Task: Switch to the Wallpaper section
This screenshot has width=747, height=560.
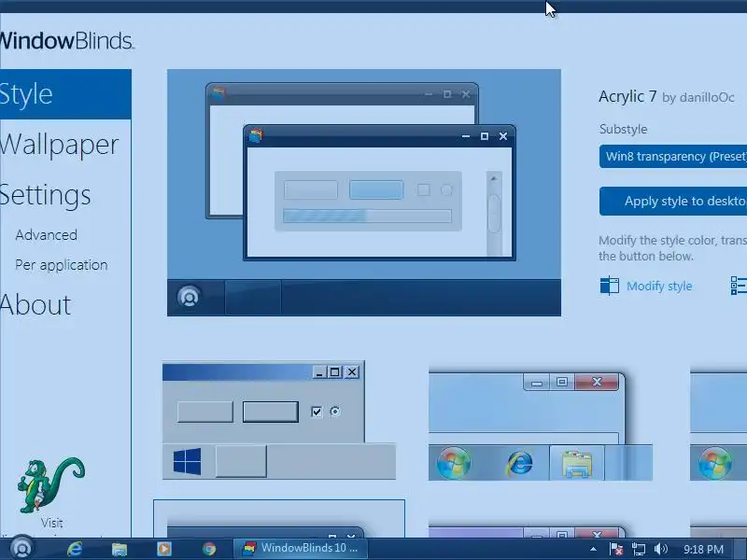Action: pos(59,145)
